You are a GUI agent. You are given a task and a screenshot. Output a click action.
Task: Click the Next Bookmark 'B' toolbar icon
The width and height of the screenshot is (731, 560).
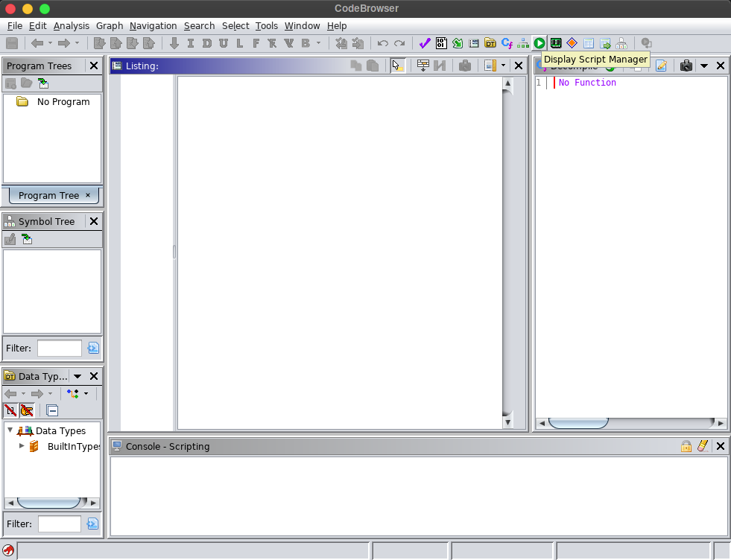coord(306,43)
